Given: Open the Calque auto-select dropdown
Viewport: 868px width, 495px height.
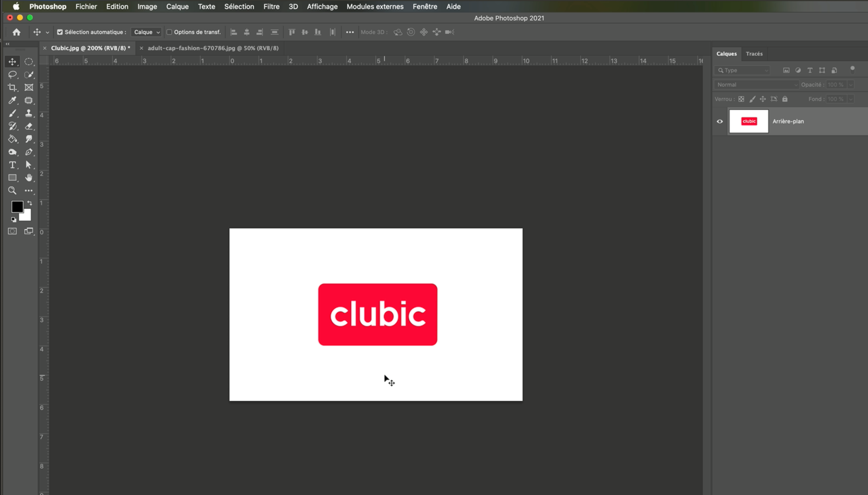Looking at the screenshot, I should (x=147, y=32).
